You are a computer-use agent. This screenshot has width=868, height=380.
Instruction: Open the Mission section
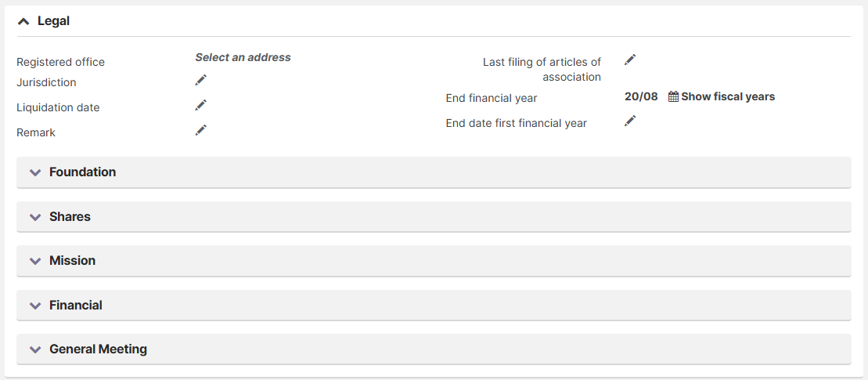click(434, 261)
